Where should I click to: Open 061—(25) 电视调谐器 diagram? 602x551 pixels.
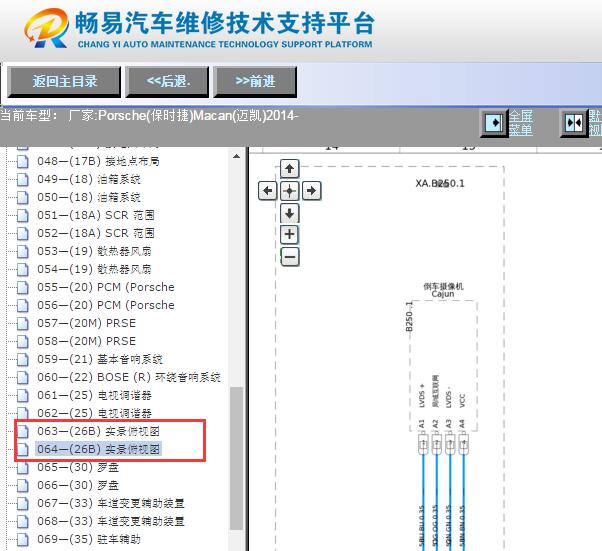[94, 395]
